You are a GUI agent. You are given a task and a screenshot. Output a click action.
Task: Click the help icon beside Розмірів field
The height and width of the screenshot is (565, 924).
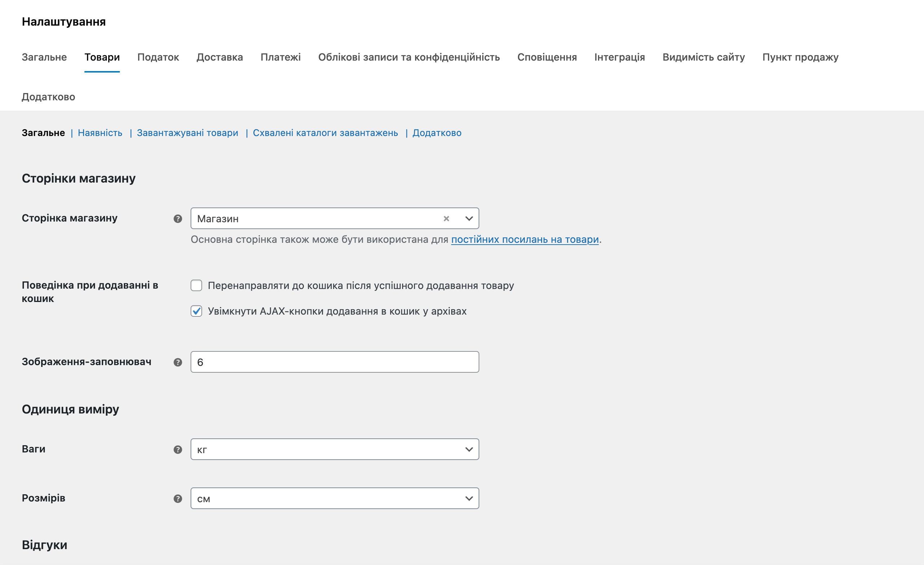click(177, 499)
